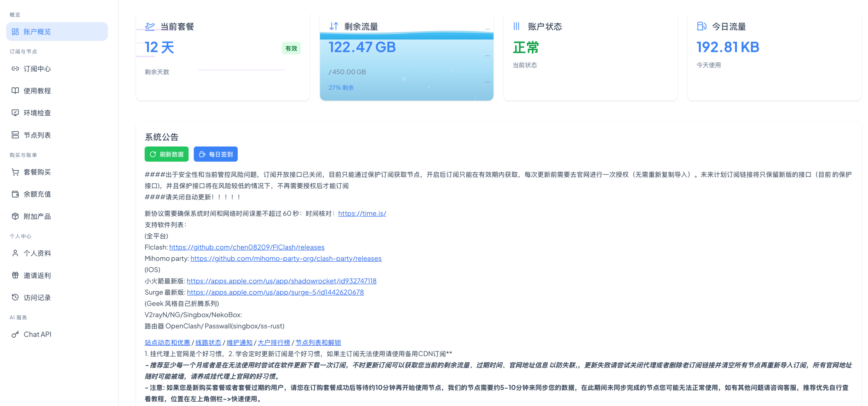Click the 有效 badge on the plan card

(291, 49)
